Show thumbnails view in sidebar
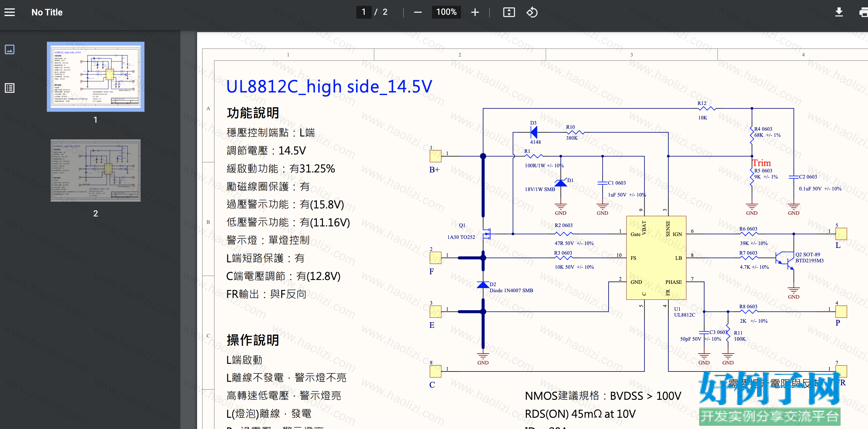 [x=9, y=49]
